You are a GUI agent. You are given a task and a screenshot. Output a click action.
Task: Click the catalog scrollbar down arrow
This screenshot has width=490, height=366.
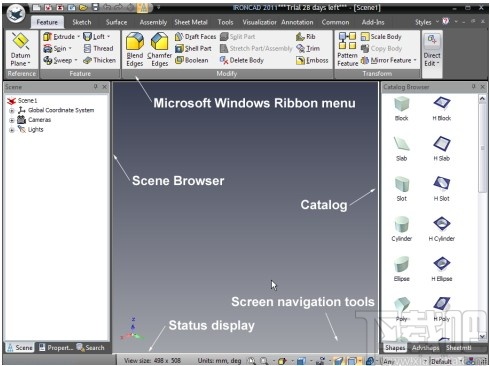point(482,336)
